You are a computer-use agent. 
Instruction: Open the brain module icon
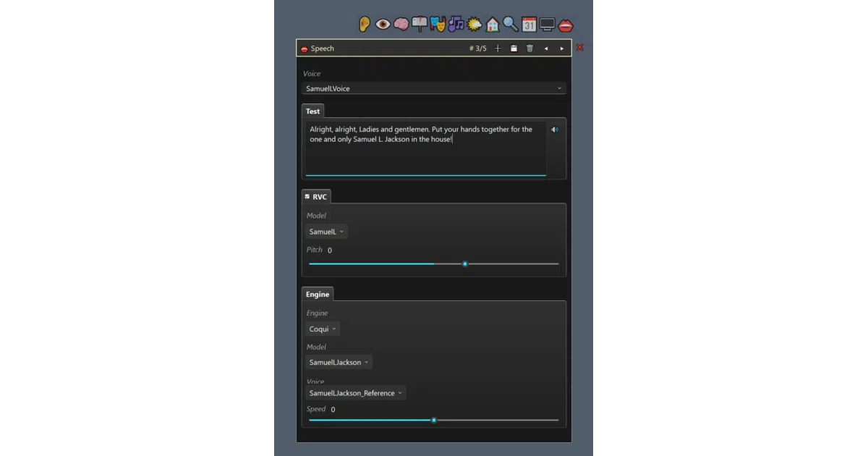[x=401, y=24]
